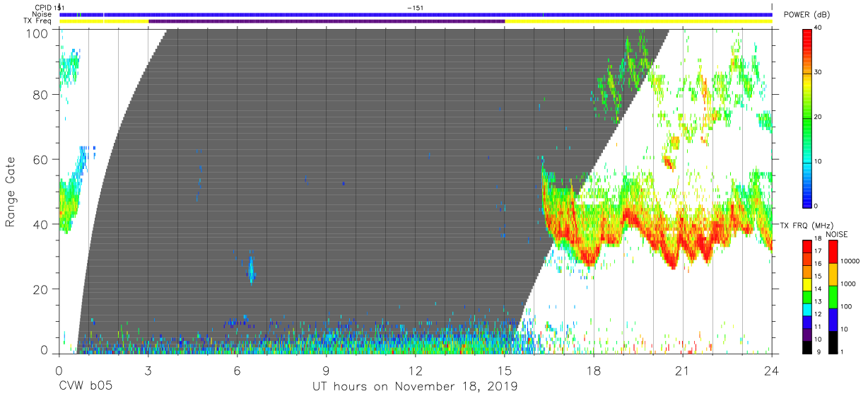Click the "-151" CPID value at top center

click(416, 7)
